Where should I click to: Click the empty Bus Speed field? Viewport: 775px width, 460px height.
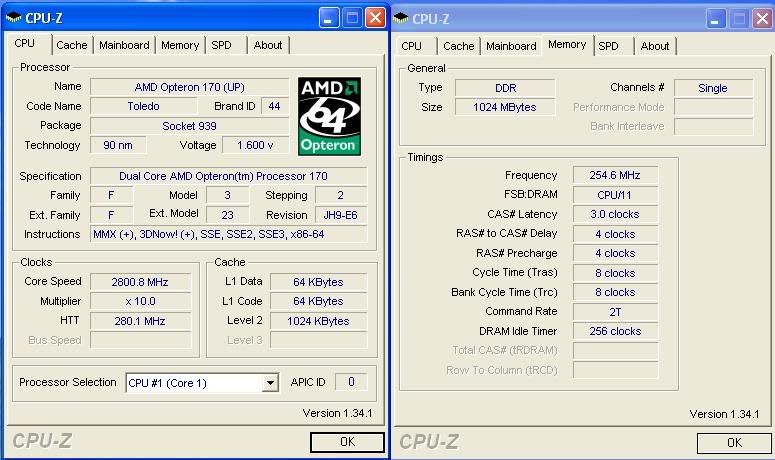coord(140,340)
